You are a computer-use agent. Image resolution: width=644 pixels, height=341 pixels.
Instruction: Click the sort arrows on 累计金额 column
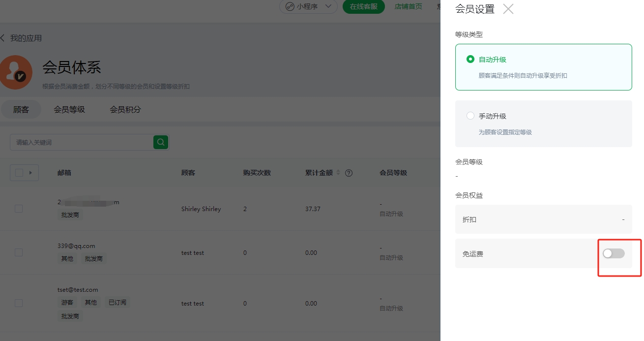point(338,173)
